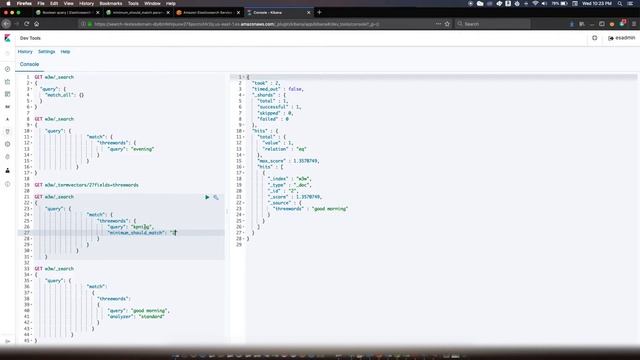Screen dimensions: 640x360
Task: Open the Bookmarks menu in menu bar
Action: [x=111, y=3]
